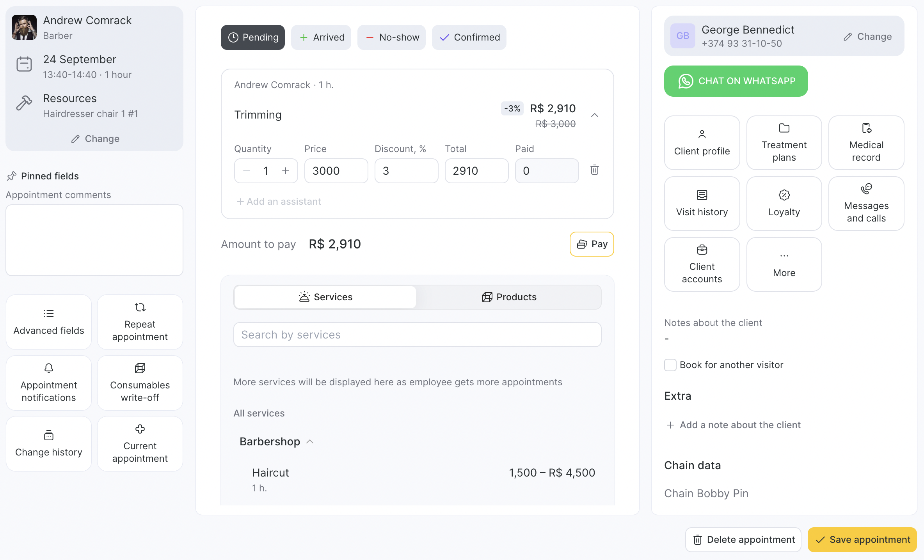Set status to Confirmed
This screenshot has width=924, height=560.
(469, 37)
